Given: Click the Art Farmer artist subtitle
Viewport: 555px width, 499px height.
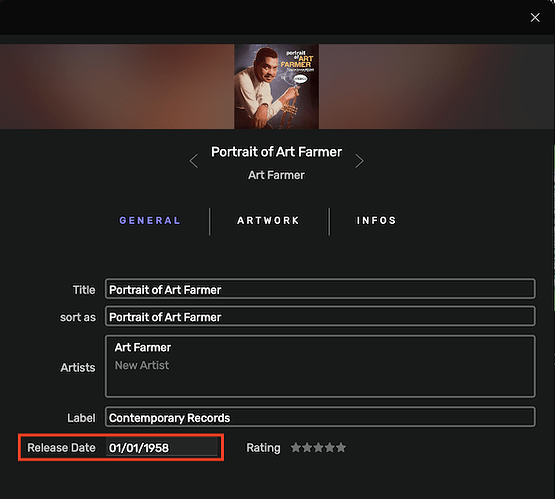Looking at the screenshot, I should [x=276, y=175].
